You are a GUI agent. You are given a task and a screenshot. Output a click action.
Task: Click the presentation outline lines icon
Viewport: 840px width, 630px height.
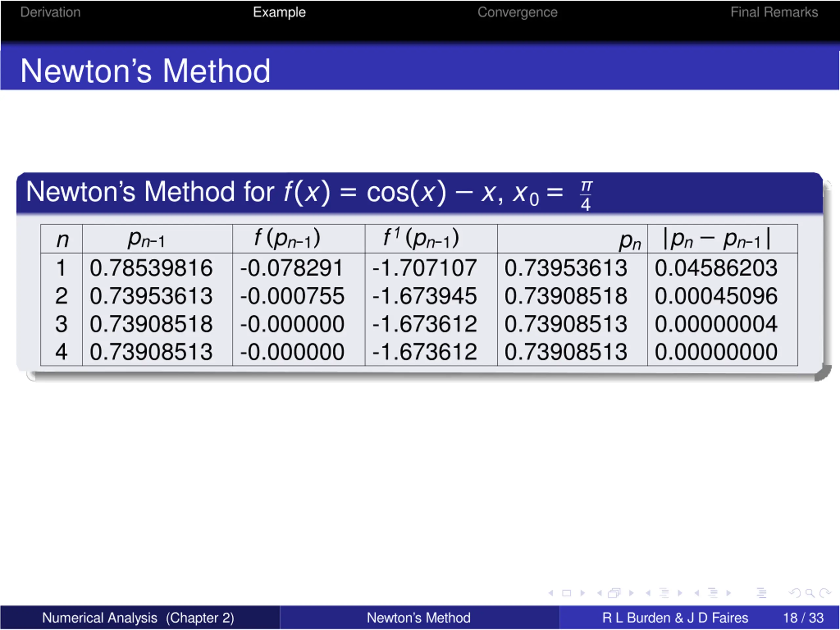point(761,593)
